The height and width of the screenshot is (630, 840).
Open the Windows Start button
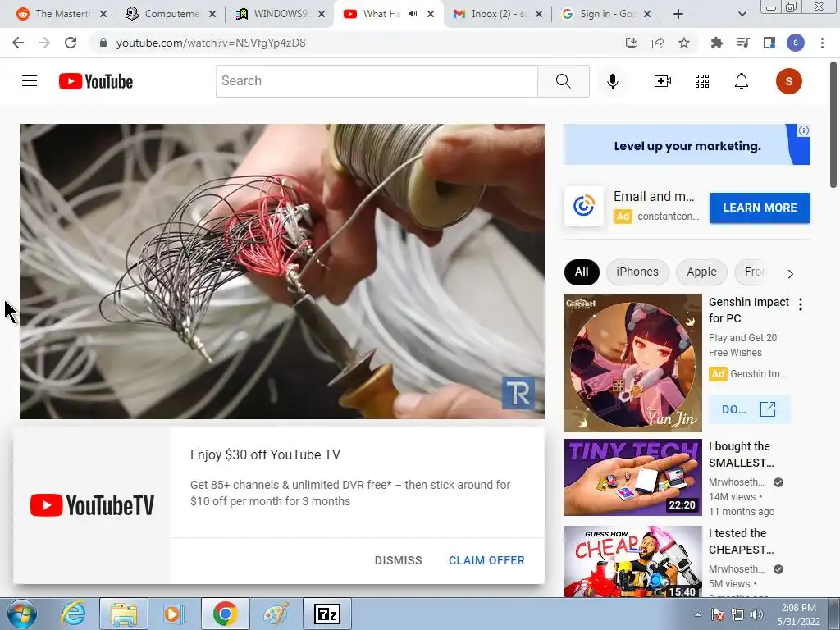[21, 614]
